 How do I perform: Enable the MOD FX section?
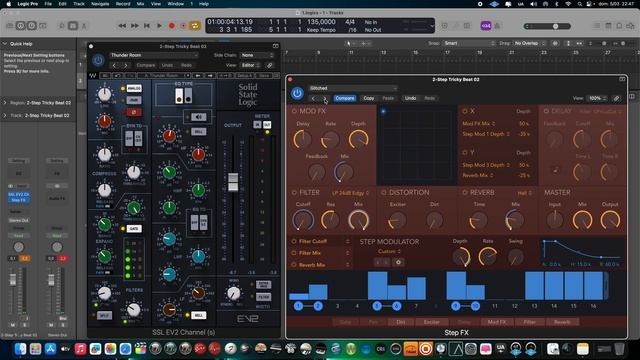(x=294, y=111)
